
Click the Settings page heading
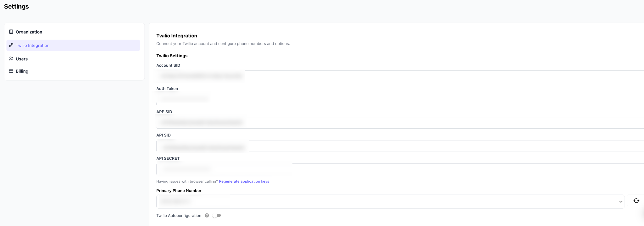16,7
